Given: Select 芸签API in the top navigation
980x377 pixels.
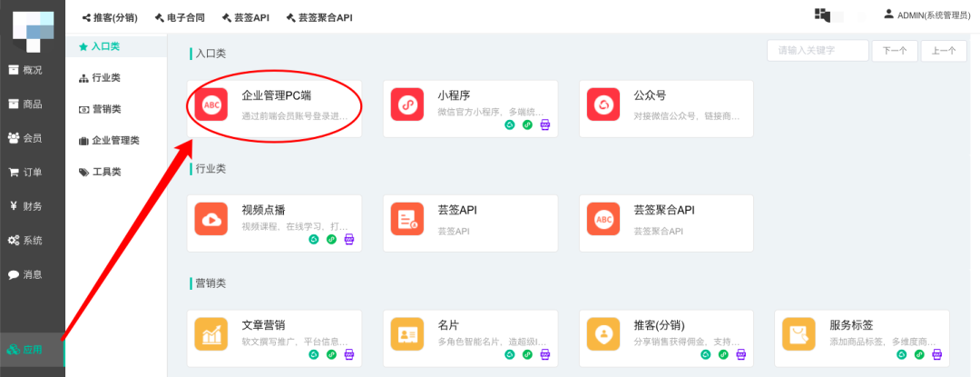Looking at the screenshot, I should (x=246, y=17).
